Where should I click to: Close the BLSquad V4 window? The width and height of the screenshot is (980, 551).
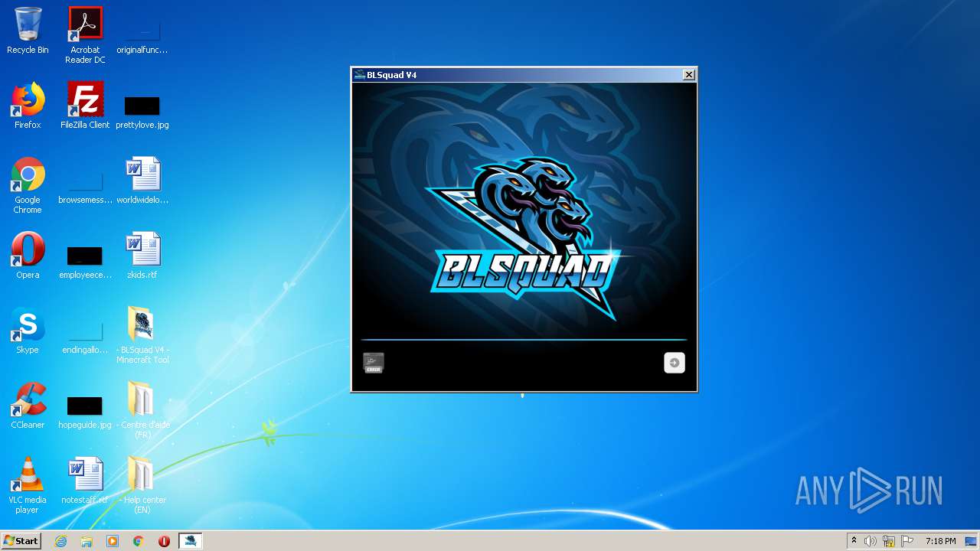(x=689, y=74)
